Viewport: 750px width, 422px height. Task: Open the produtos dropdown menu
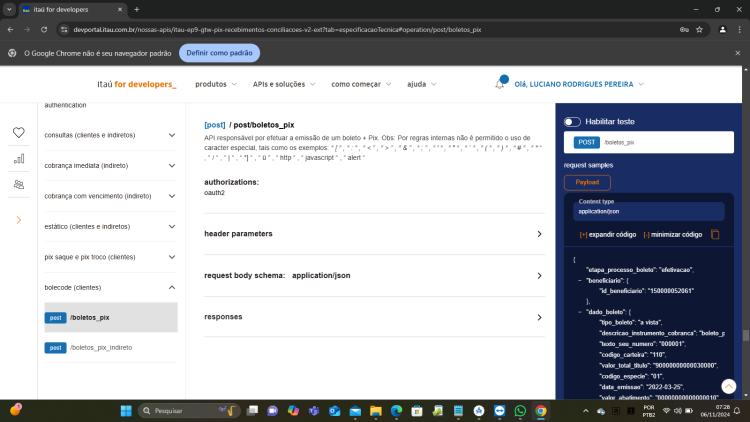[216, 84]
